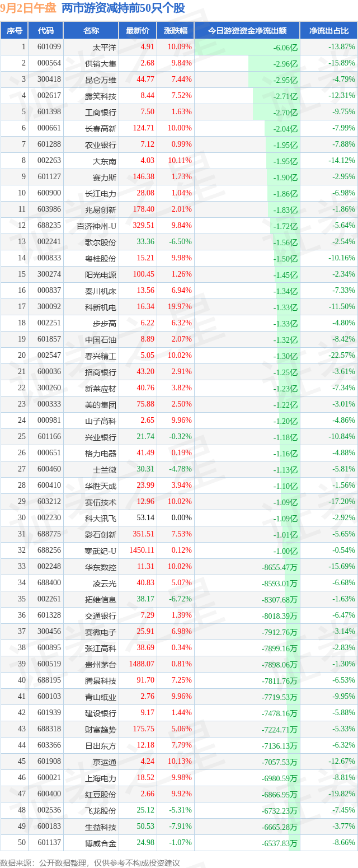Click stock name 长江电力
This screenshot has height=868, width=358.
pyautogui.click(x=101, y=193)
